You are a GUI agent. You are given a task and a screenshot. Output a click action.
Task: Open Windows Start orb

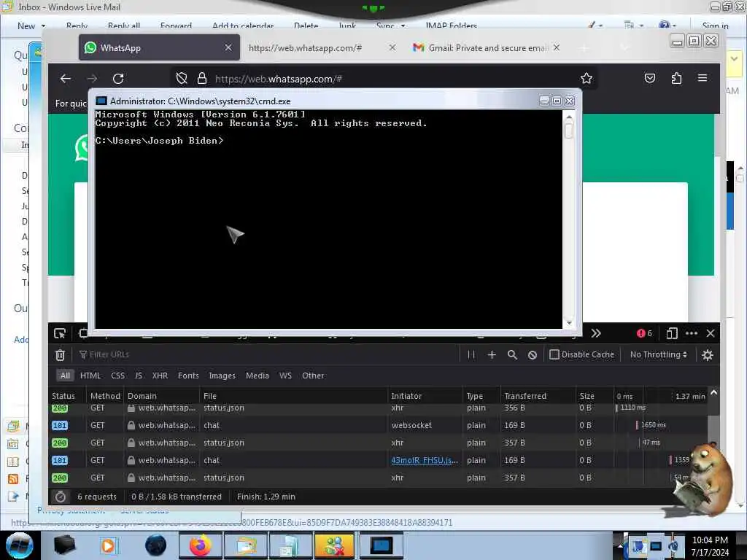click(x=19, y=545)
